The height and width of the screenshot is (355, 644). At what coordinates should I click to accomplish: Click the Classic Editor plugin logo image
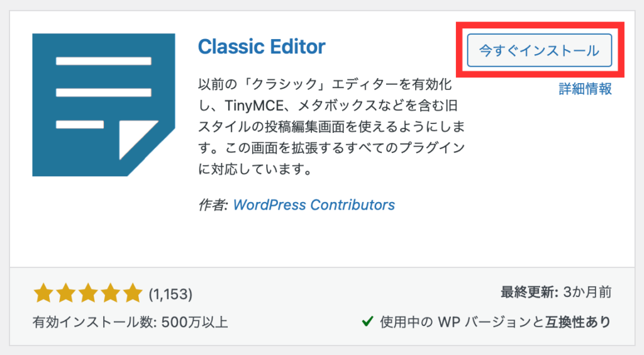pos(104,104)
